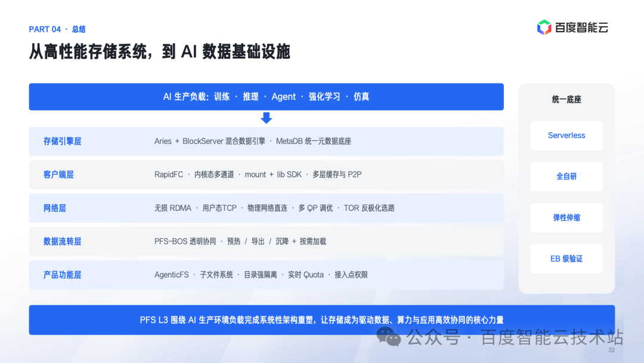Click the 百度智能云 brand name text

coord(581,27)
